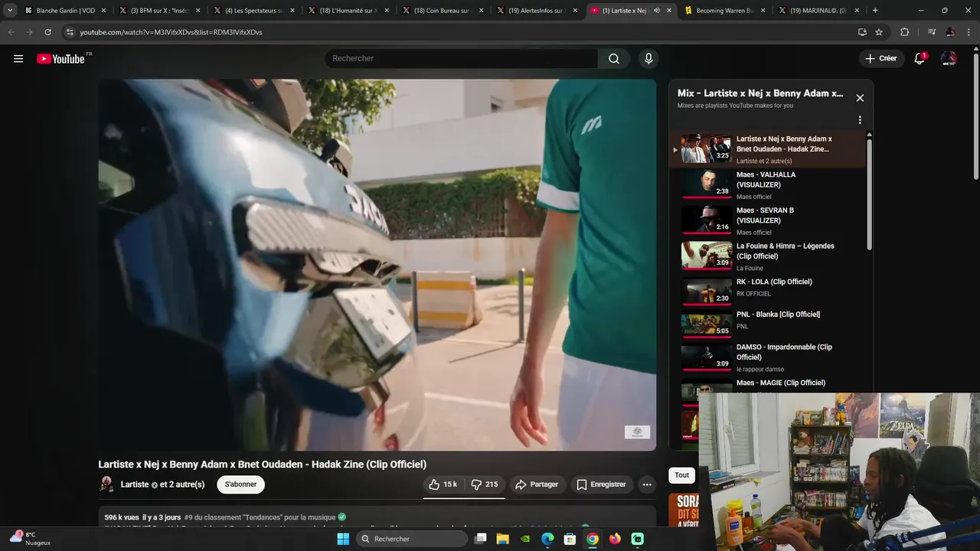Open the YouTube notifications bell
The image size is (980, 551).
[x=920, y=59]
